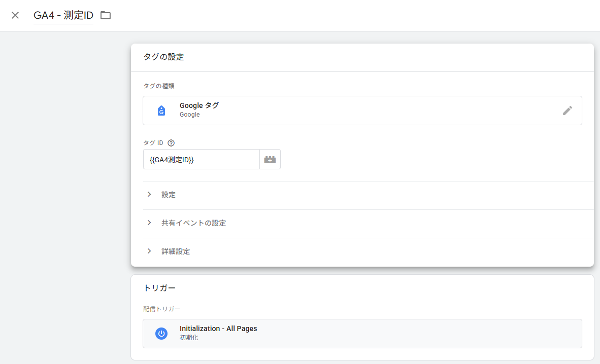Click the blue Google tag type icon
600x364 pixels.
pyautogui.click(x=161, y=111)
